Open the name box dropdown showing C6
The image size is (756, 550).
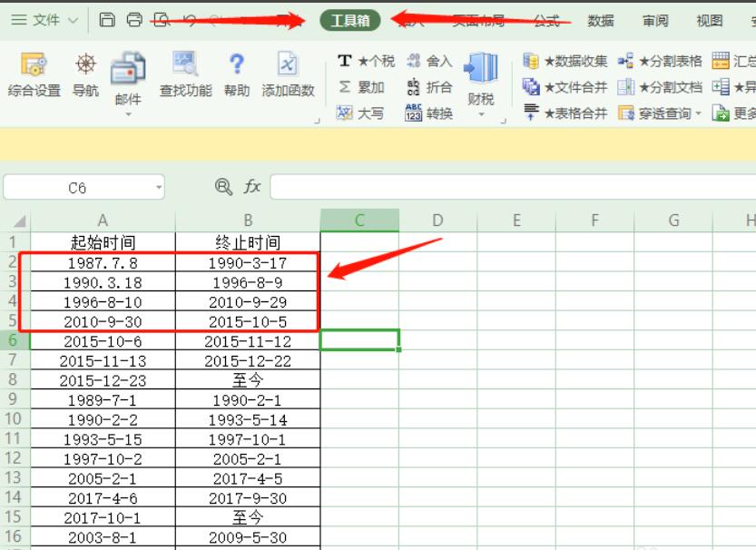[159, 188]
